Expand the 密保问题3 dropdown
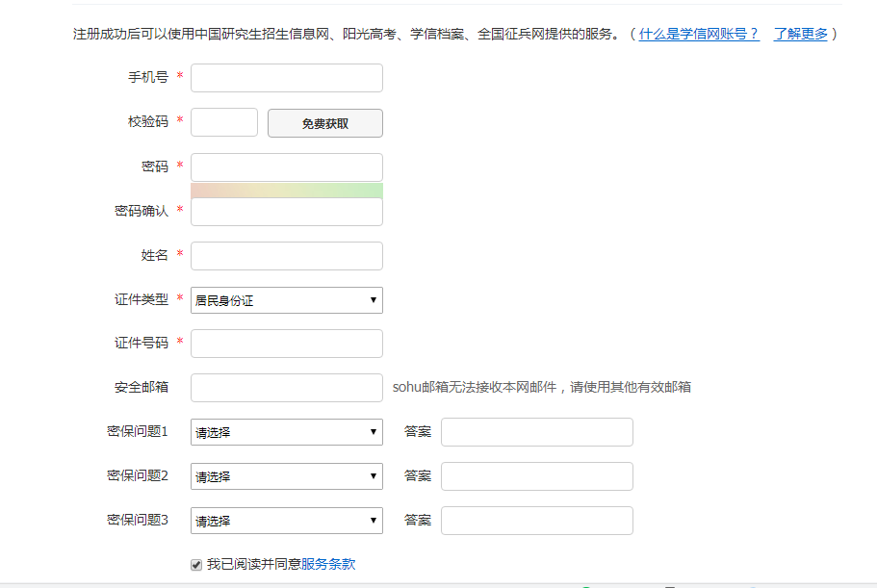 point(286,521)
